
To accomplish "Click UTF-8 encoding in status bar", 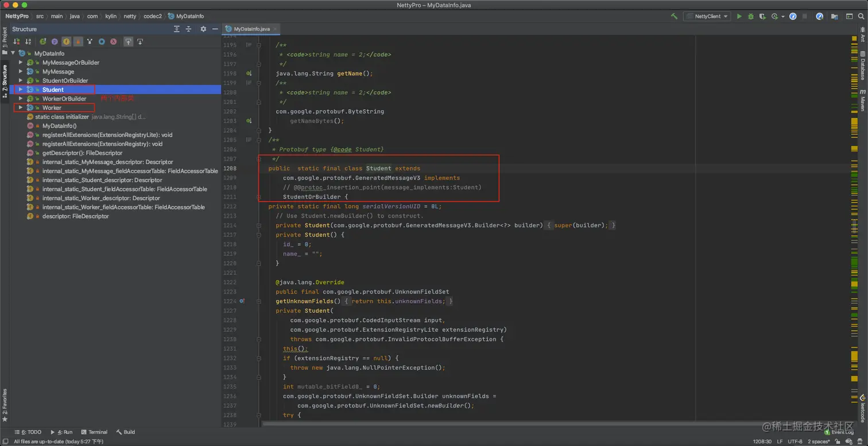I will pyautogui.click(x=795, y=441).
